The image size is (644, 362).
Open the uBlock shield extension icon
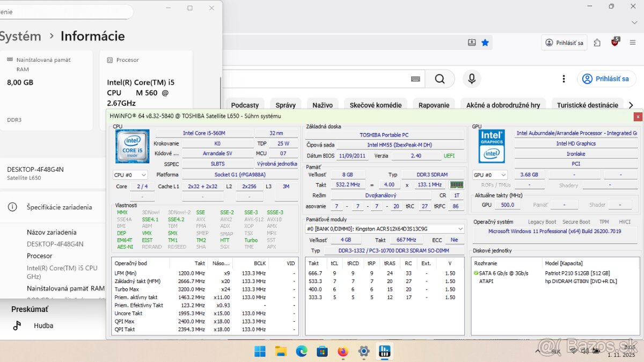(615, 42)
